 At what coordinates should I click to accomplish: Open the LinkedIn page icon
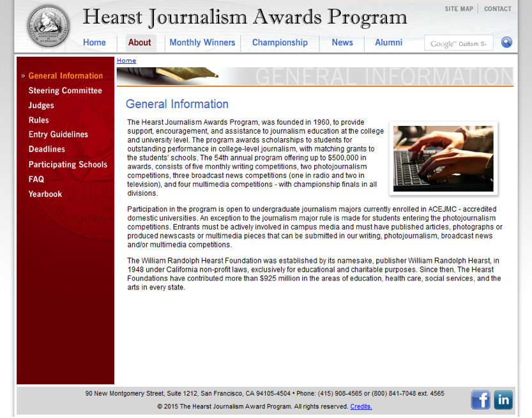pyautogui.click(x=503, y=399)
